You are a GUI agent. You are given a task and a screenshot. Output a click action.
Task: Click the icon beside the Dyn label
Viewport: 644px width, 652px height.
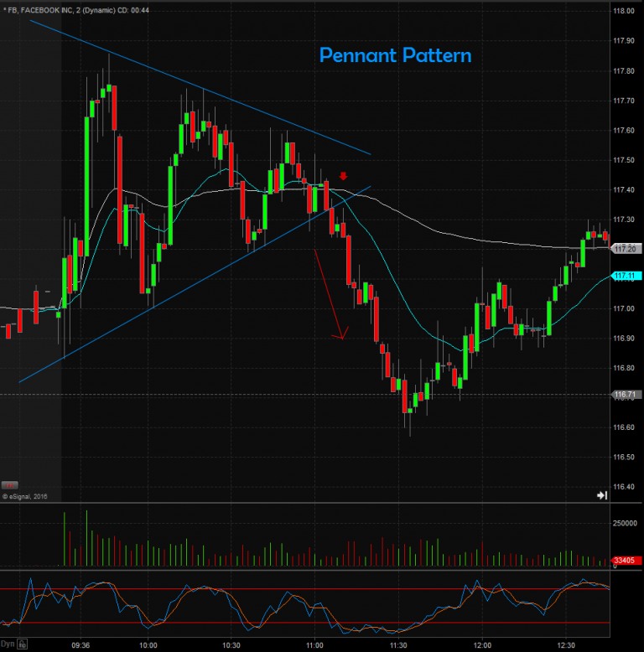[23, 645]
